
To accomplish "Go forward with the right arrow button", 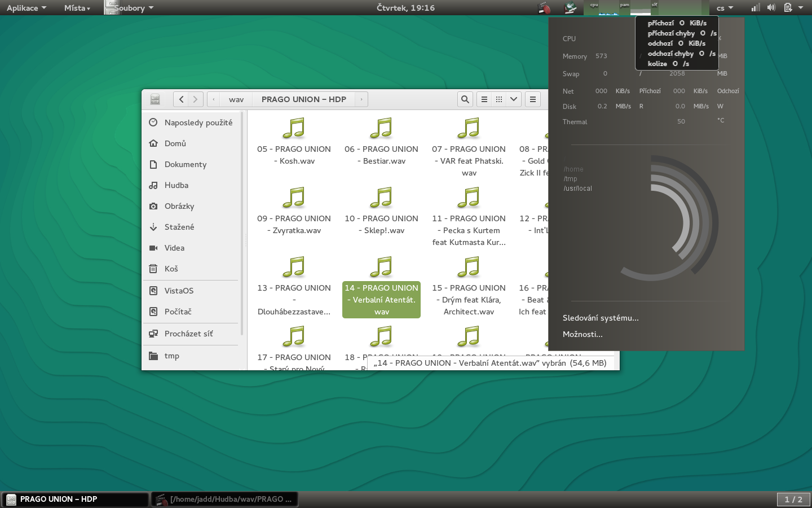I will click(196, 99).
